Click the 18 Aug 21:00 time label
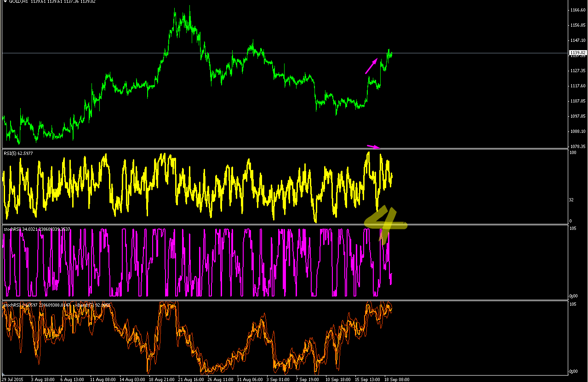 tap(161, 379)
